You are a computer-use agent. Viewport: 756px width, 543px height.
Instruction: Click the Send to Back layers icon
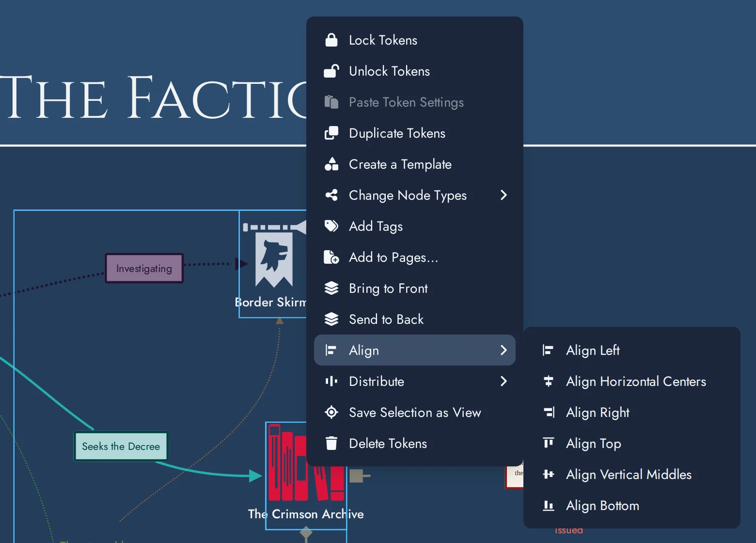(331, 319)
